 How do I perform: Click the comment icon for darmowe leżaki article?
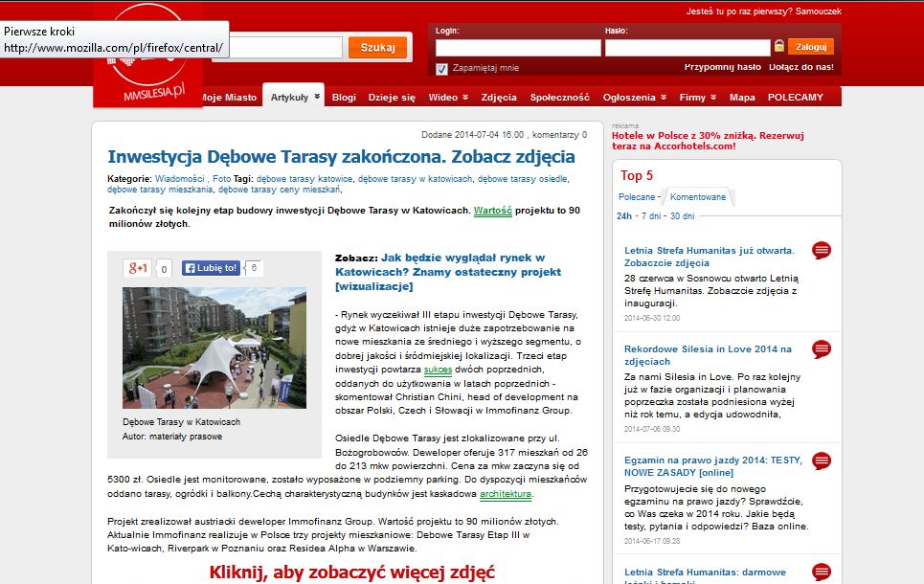tap(821, 573)
